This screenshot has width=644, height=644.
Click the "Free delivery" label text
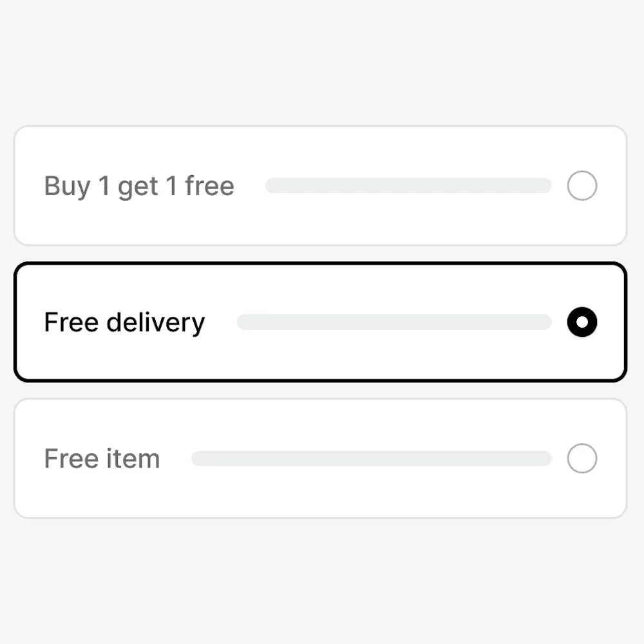tap(124, 323)
